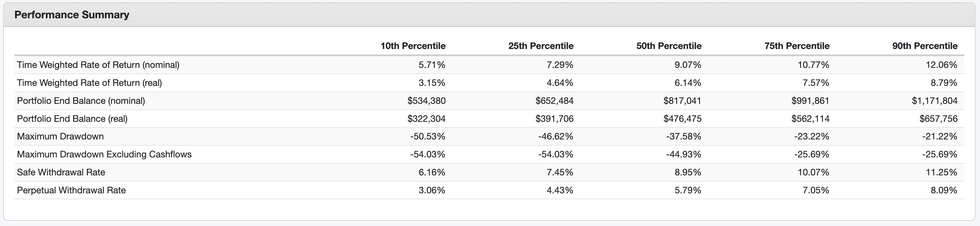Select the Maximum Drawdown Excluding Cashflows label
Screen dimensions: 980x226
click(x=104, y=154)
